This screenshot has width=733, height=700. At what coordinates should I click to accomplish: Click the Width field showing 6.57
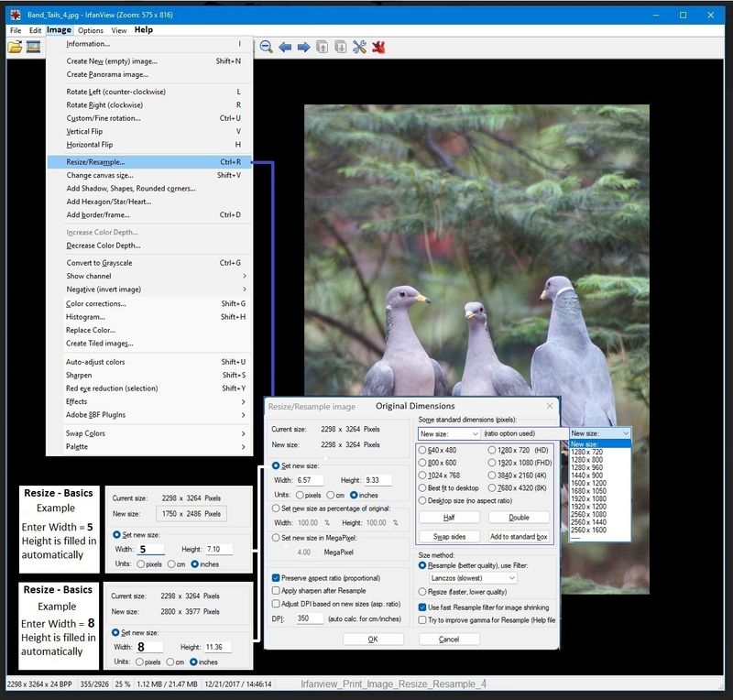[309, 480]
